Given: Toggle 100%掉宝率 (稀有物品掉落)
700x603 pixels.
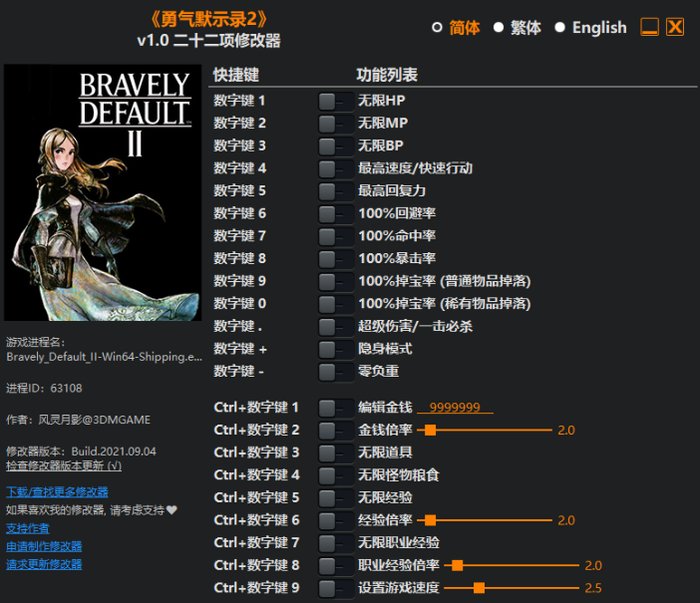Looking at the screenshot, I should (x=336, y=304).
